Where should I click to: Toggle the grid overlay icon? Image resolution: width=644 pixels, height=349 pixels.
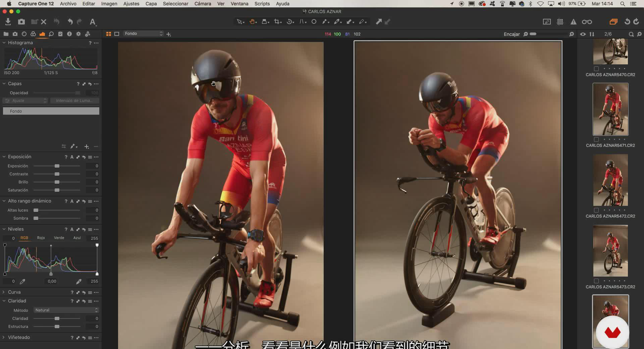tap(560, 22)
